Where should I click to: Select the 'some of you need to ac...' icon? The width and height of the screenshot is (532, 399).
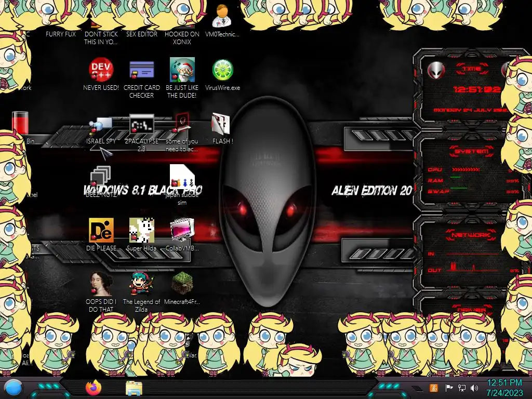[182, 123]
